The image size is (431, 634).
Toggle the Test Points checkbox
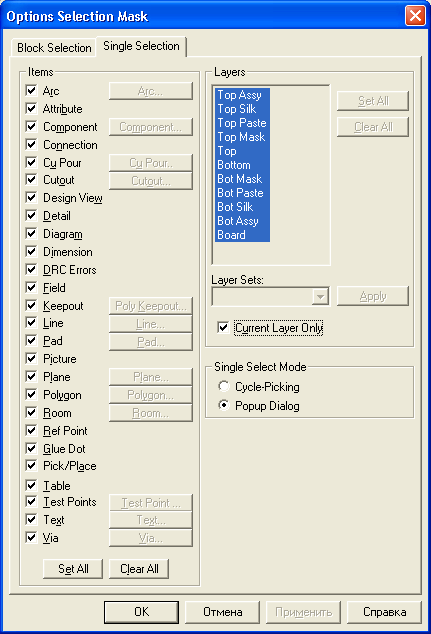click(31, 501)
